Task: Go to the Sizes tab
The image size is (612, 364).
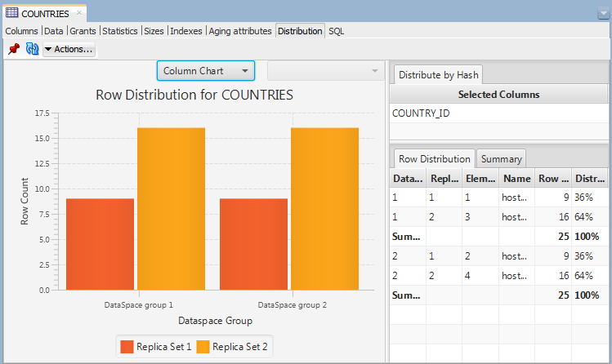Action: (x=154, y=31)
